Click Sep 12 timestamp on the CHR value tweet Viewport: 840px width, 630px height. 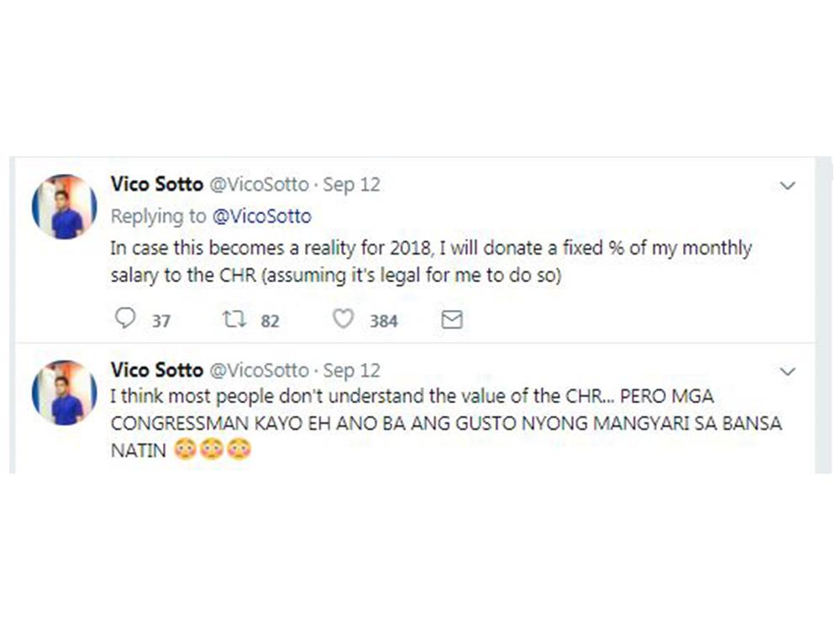tap(352, 370)
